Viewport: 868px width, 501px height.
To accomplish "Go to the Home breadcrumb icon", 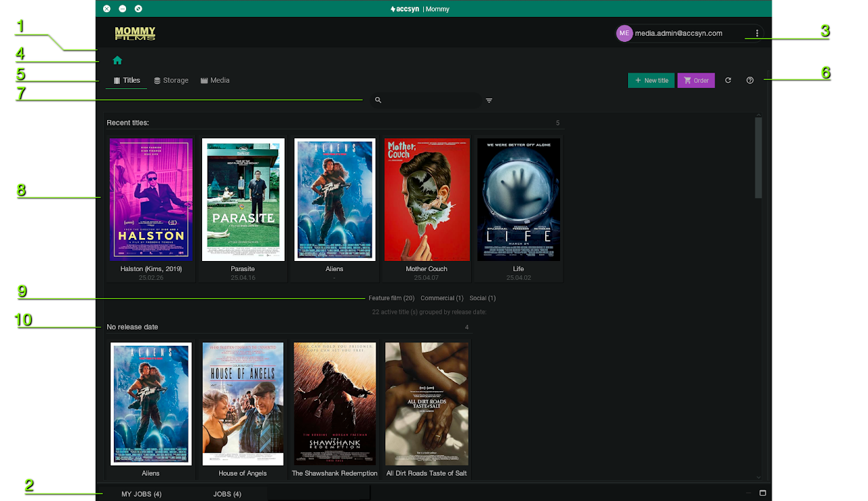I will pyautogui.click(x=117, y=60).
